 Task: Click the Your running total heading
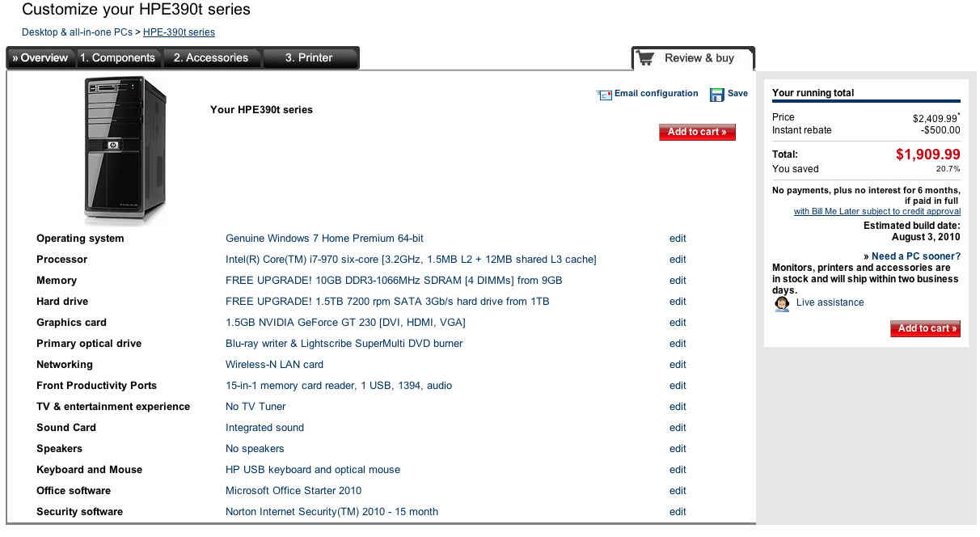tap(813, 93)
